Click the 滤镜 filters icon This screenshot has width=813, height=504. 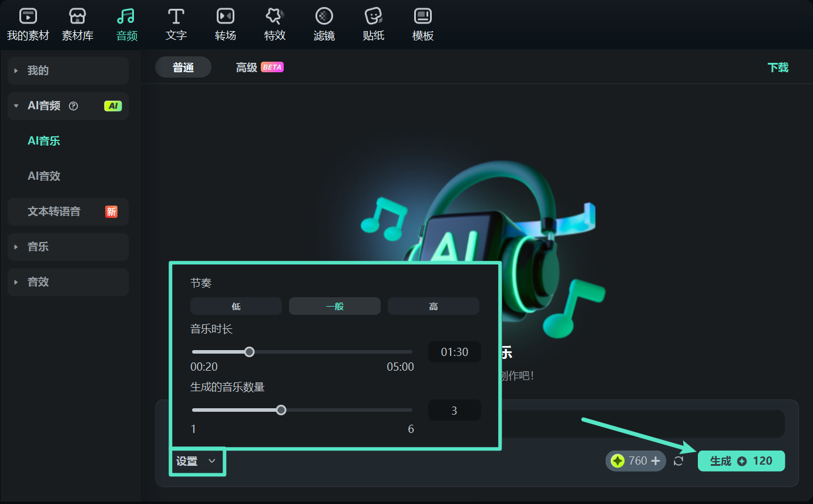click(324, 22)
